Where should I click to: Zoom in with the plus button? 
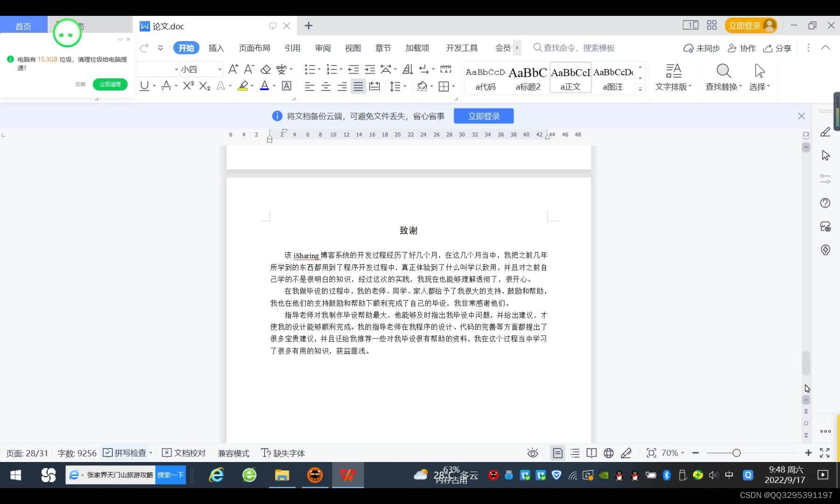[x=808, y=453]
